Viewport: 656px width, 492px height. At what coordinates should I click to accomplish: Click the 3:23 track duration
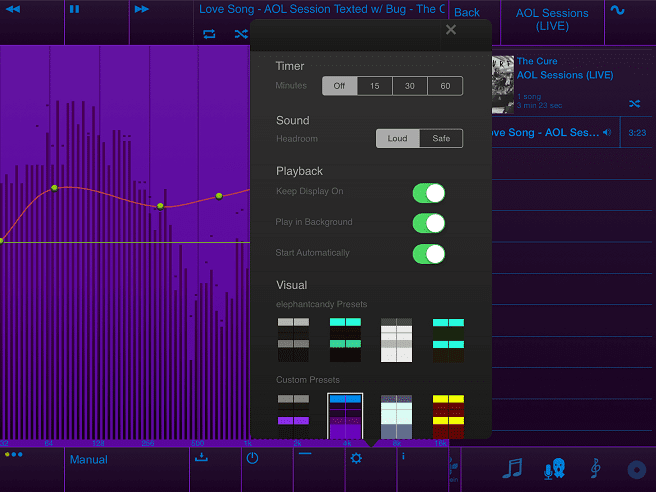pyautogui.click(x=637, y=133)
